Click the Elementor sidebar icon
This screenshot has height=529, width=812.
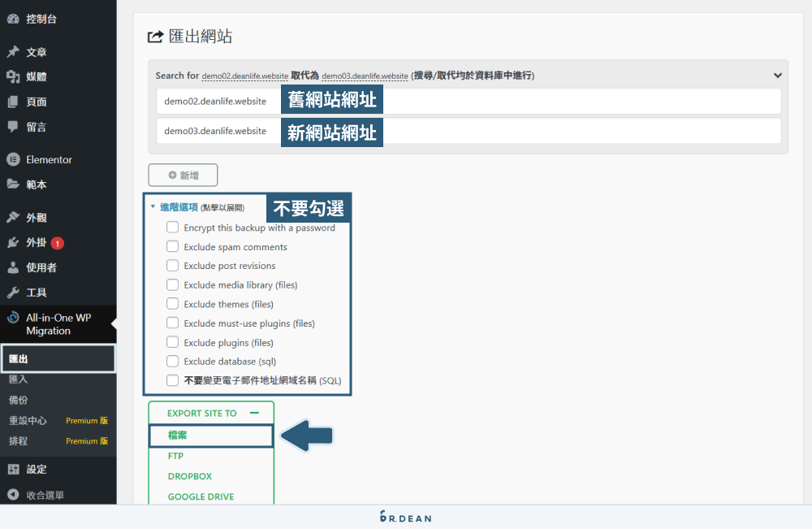pos(11,159)
